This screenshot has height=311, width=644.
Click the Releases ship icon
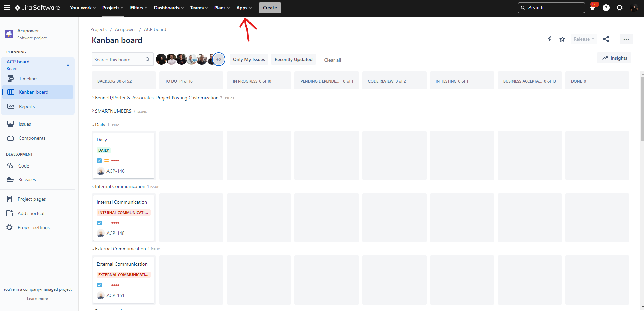(x=10, y=179)
